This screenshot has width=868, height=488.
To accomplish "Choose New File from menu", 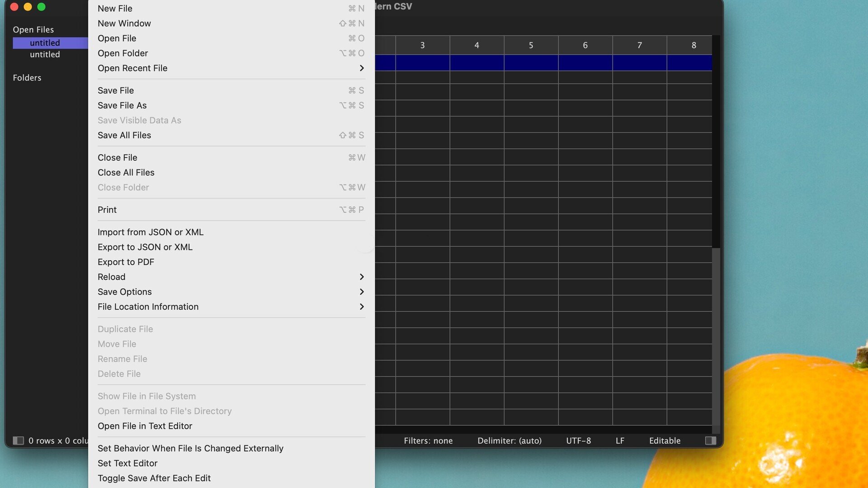I will pos(231,8).
